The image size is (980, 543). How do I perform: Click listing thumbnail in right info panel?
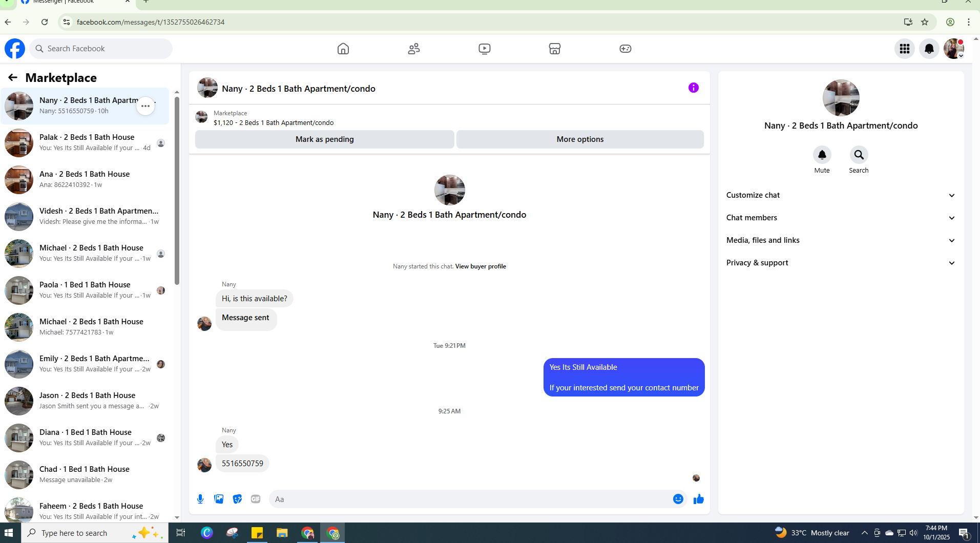(841, 98)
